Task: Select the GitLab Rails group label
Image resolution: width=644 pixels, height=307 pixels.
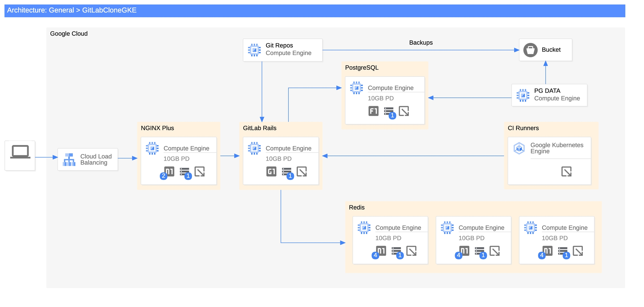Action: pyautogui.click(x=260, y=128)
